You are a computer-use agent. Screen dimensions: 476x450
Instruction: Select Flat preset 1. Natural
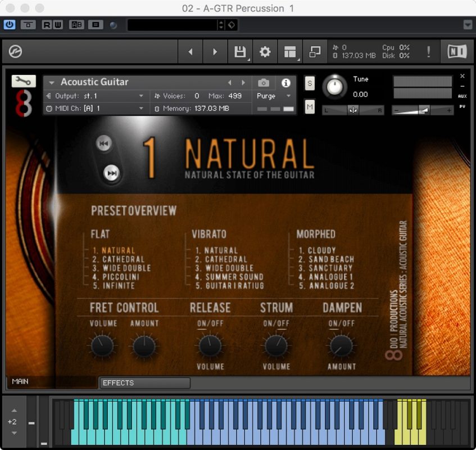pos(114,250)
